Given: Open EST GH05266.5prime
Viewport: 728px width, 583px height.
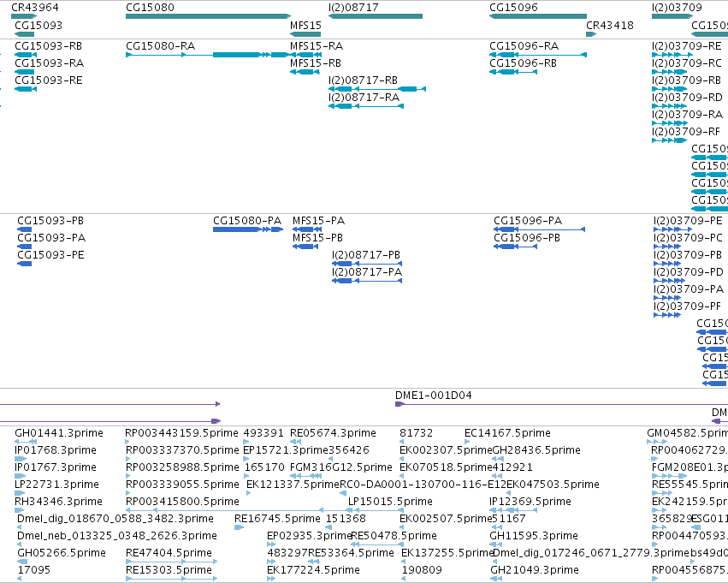Looking at the screenshot, I should [x=22, y=562].
